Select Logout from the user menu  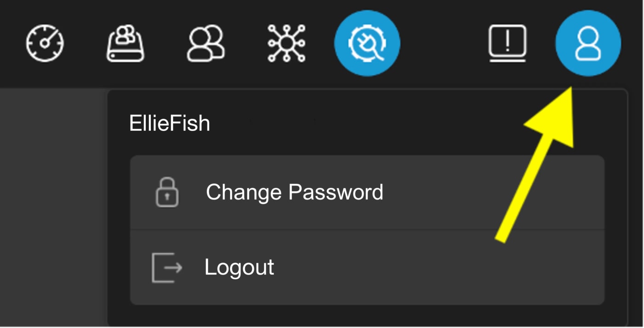tap(367, 268)
